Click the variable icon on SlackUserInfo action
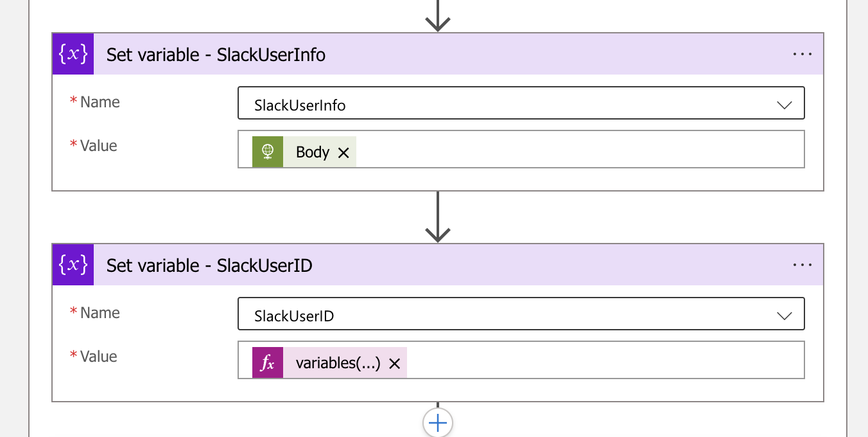The image size is (868, 437). point(73,55)
